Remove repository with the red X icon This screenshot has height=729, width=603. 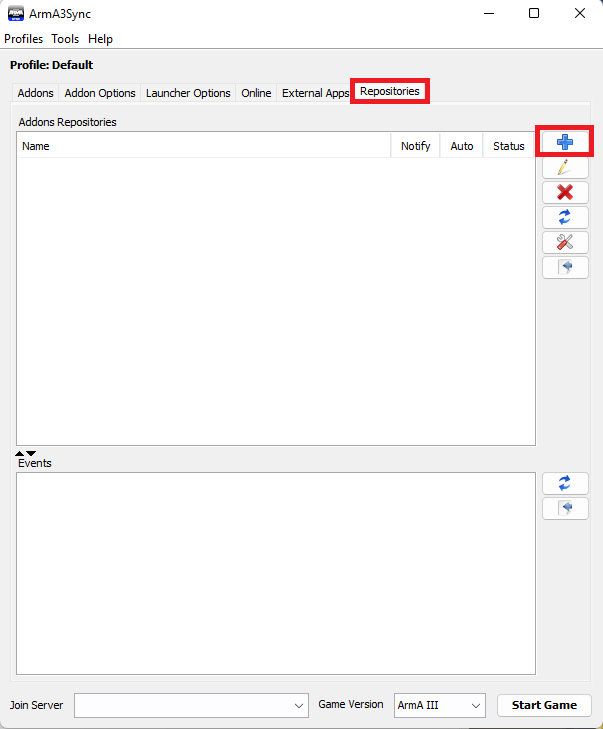[565, 192]
